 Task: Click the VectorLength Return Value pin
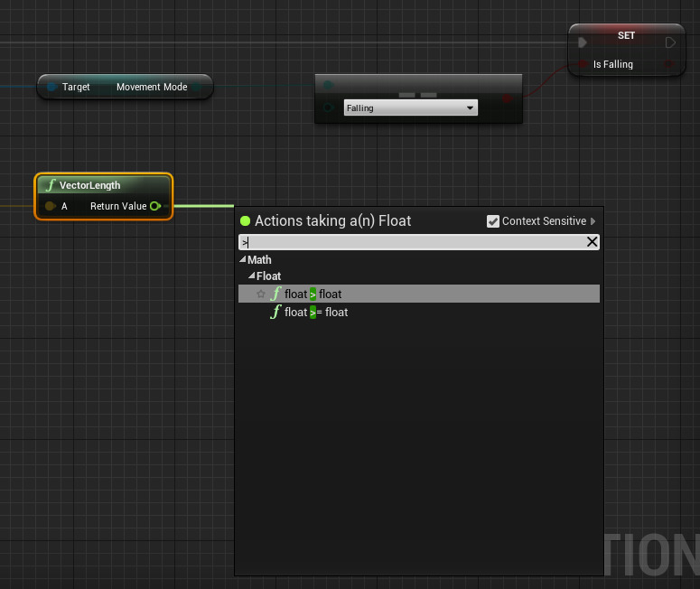[x=155, y=206]
